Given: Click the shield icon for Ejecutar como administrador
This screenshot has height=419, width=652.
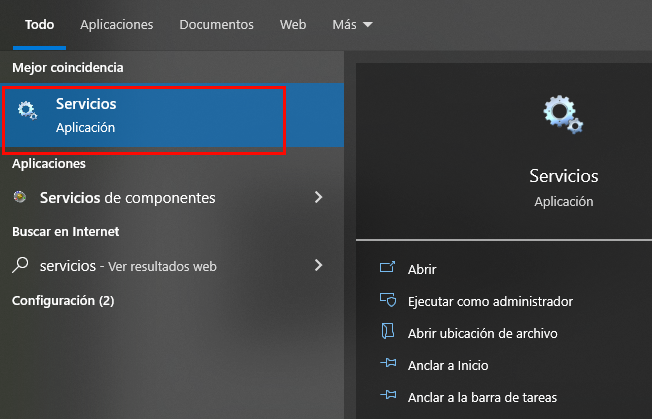Looking at the screenshot, I should pos(388,301).
